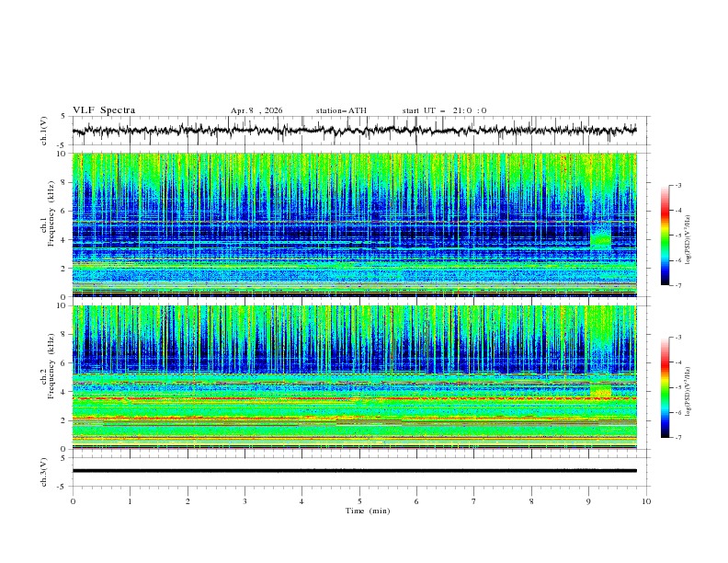Image resolution: width=728 pixels, height=563 pixels.
Task: Click time axis tick label "0"
Action: pyautogui.click(x=73, y=501)
